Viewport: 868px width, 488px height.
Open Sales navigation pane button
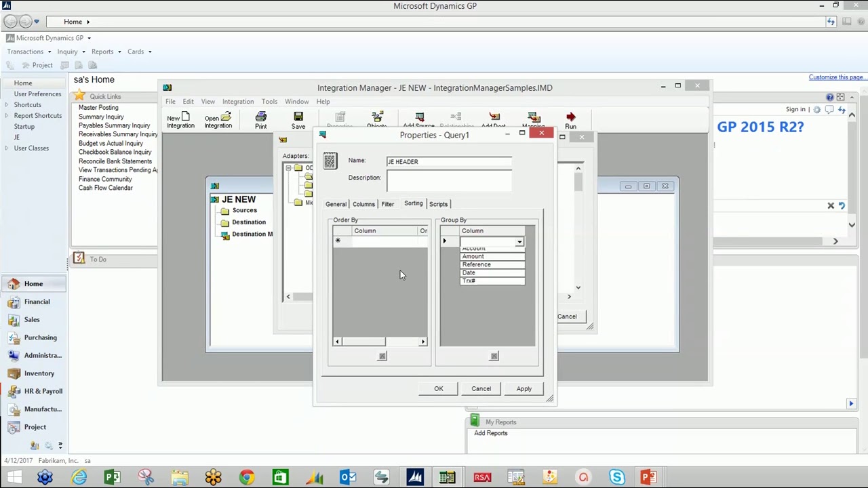[34, 320]
